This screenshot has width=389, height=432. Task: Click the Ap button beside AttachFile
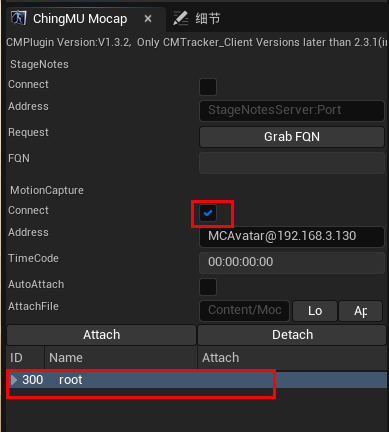click(361, 311)
